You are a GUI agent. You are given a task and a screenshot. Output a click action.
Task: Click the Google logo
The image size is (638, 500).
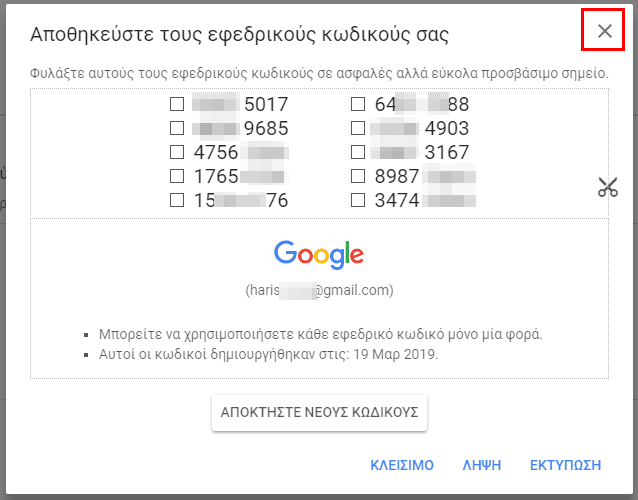click(319, 255)
